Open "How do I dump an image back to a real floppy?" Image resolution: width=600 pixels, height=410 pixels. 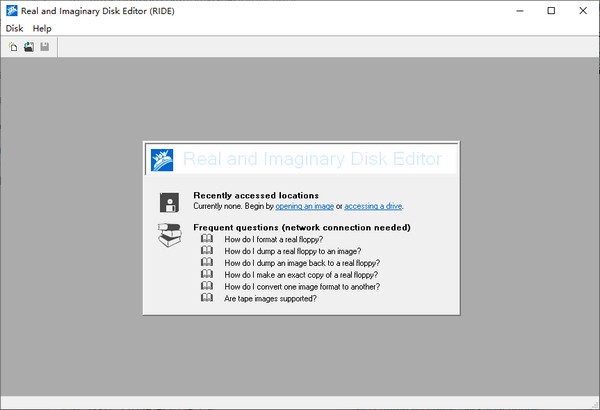coord(301,263)
